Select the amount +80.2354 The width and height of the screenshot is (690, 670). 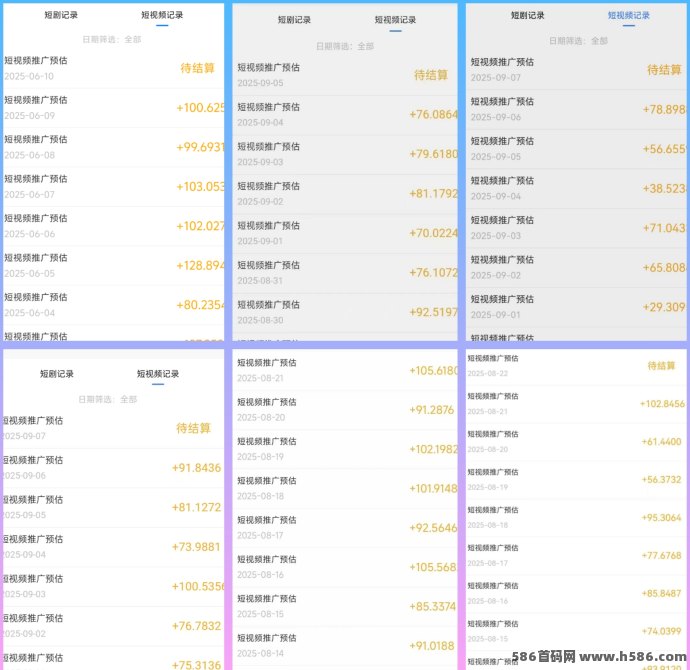pyautogui.click(x=200, y=305)
